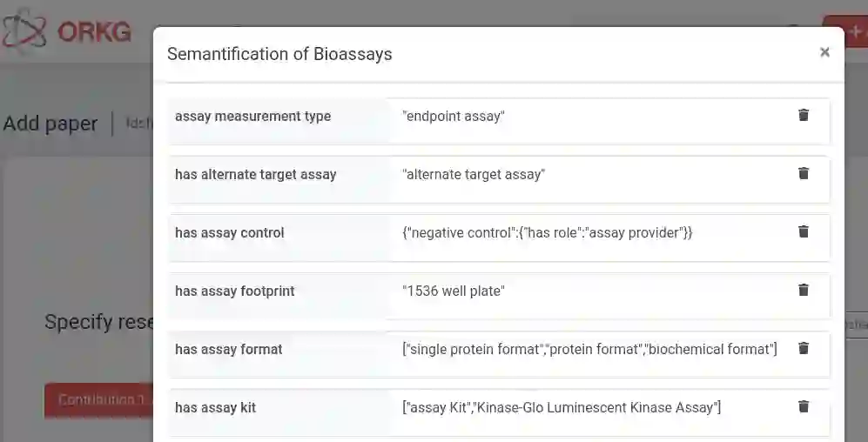868x442 pixels.
Task: Close the Semantification of Bioassays dialog
Action: pos(824,52)
